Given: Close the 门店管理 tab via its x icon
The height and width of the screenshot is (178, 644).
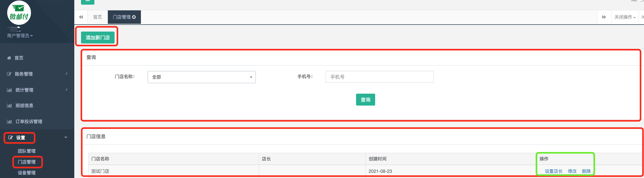Looking at the screenshot, I should coord(134,17).
